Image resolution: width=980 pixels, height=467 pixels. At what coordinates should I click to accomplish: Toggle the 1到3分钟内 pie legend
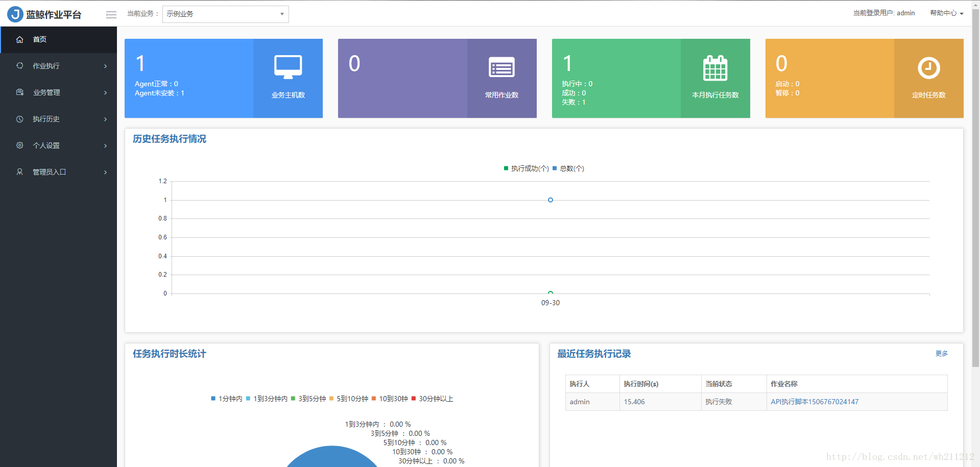point(267,399)
